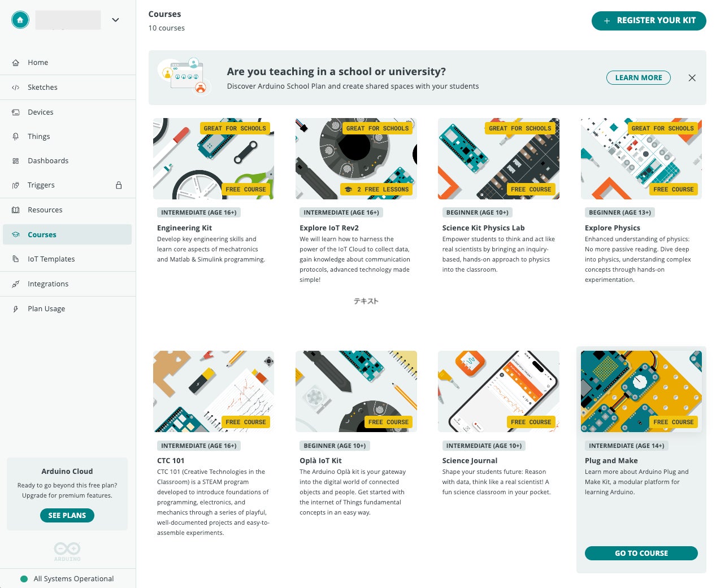The height and width of the screenshot is (588, 716).
Task: Click the FREE COURSE badge on CTC 101
Action: tap(245, 422)
